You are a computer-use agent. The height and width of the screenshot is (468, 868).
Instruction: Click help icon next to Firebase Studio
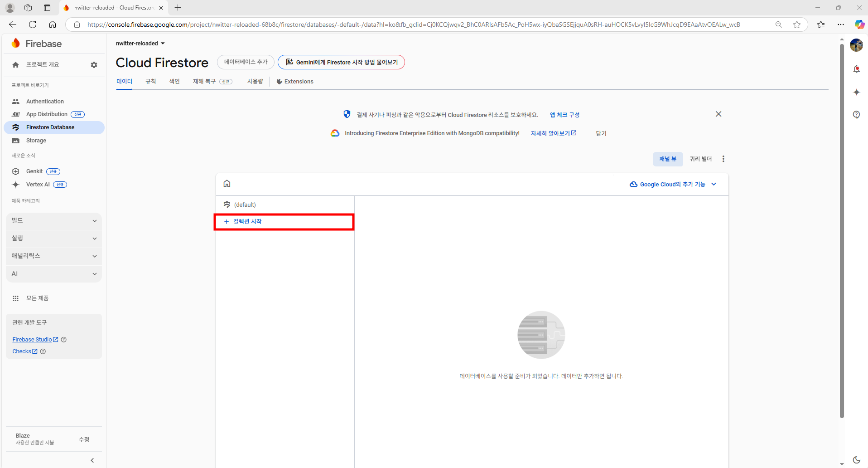click(64, 340)
